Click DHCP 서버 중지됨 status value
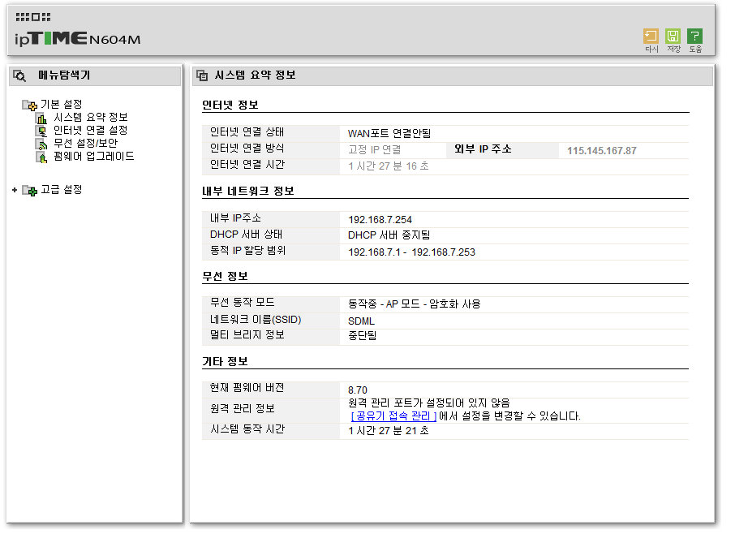 [389, 235]
